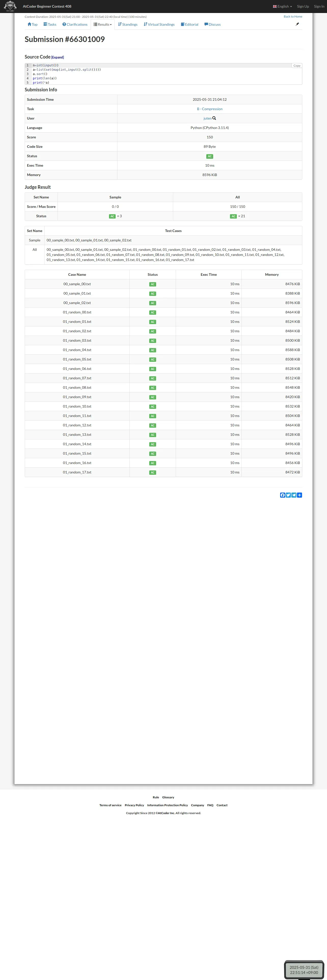This screenshot has width=327, height=980.
Task: Click AC badge for 01_random_00.txt
Action: coord(153,312)
